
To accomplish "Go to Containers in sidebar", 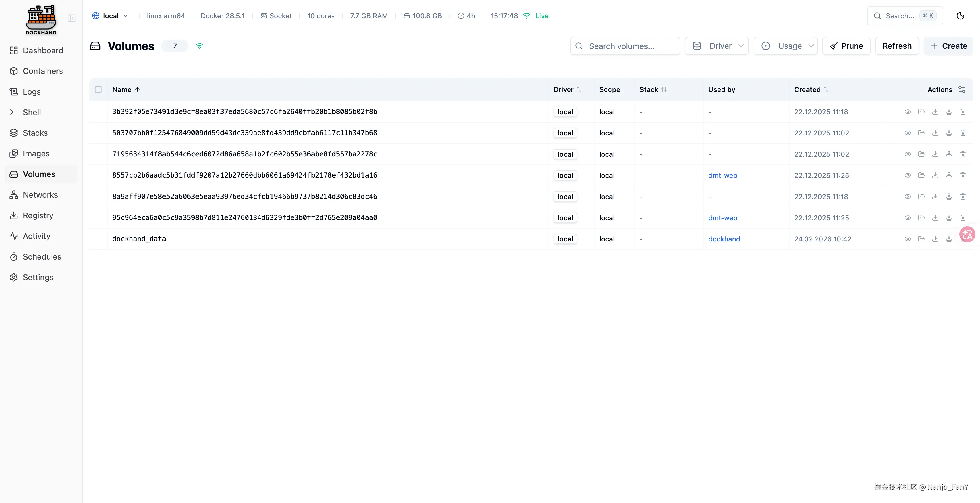I will pyautogui.click(x=43, y=71).
